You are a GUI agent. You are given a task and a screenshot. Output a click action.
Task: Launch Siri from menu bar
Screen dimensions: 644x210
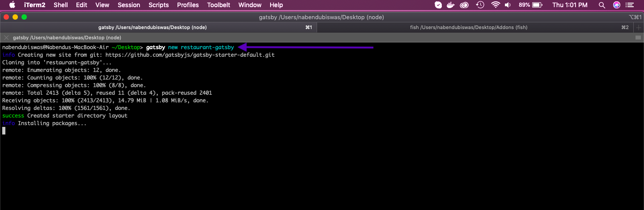(x=617, y=5)
